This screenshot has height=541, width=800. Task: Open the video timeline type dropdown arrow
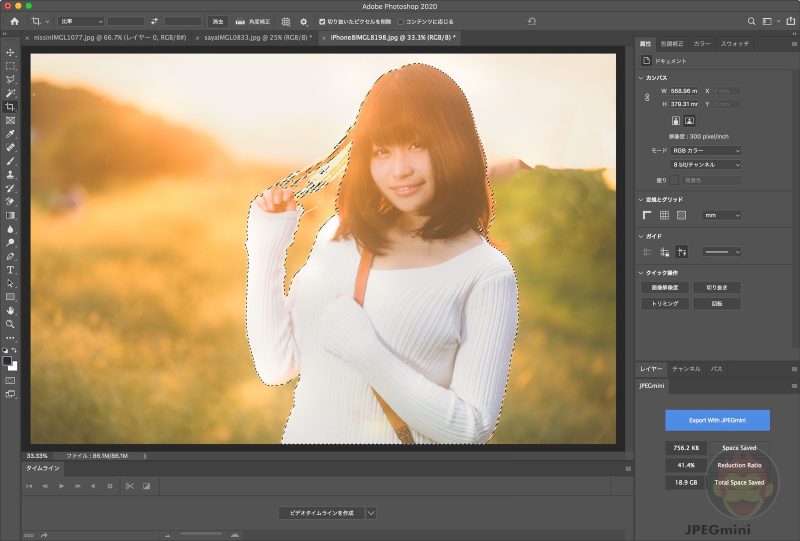coord(371,513)
